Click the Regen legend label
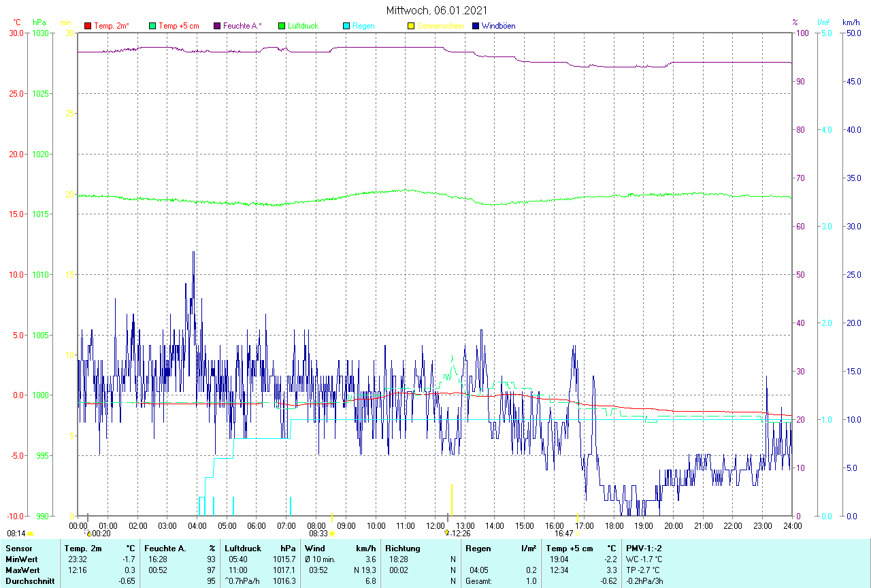The image size is (871, 588). (363, 26)
